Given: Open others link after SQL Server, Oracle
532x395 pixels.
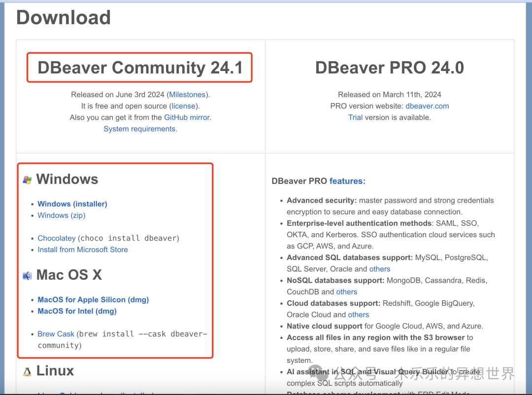Looking at the screenshot, I should click(380, 269).
